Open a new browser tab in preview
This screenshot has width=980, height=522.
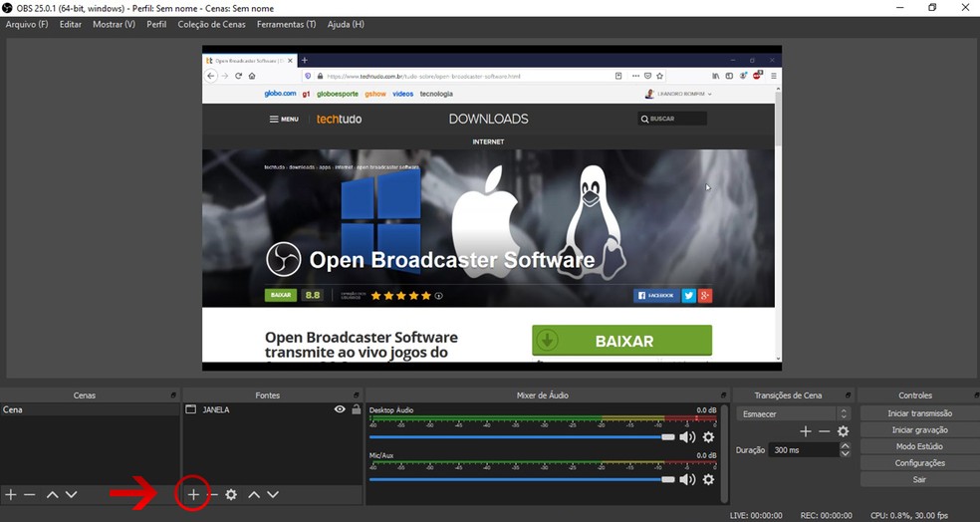305,60
